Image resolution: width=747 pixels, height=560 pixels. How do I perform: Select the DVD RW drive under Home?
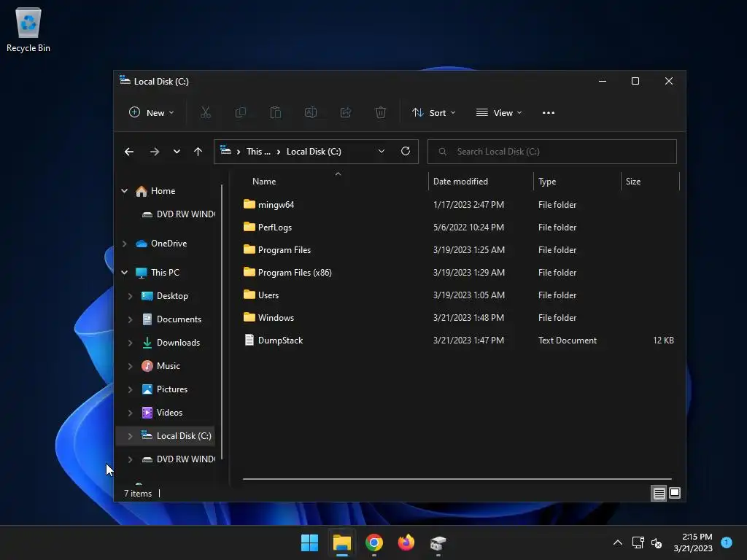178,214
